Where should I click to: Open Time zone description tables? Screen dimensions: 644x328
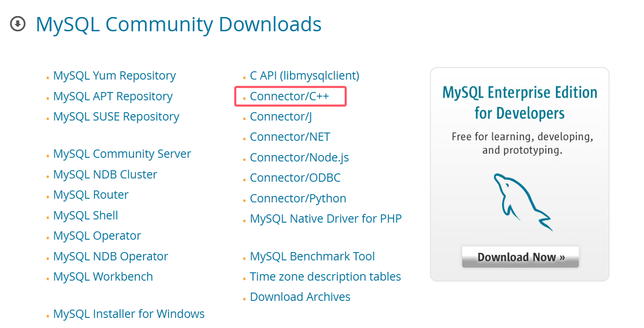[x=325, y=276]
